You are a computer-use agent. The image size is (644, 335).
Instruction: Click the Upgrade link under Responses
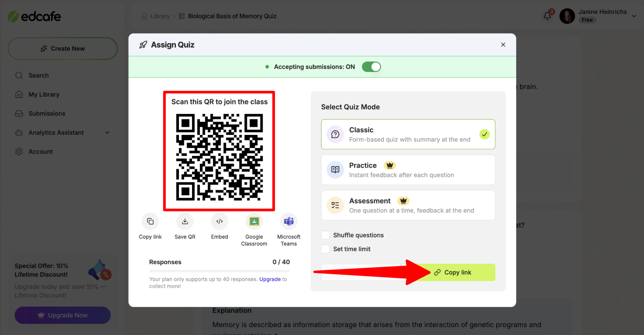click(270, 279)
